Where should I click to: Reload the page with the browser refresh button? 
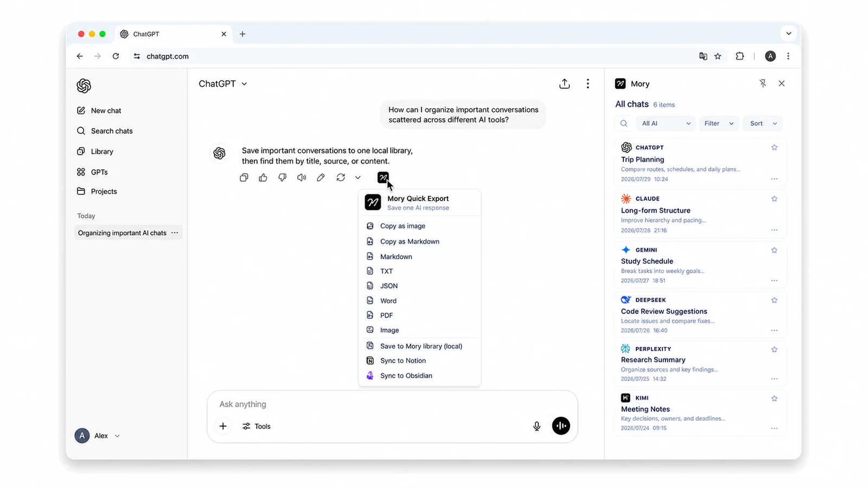(116, 56)
